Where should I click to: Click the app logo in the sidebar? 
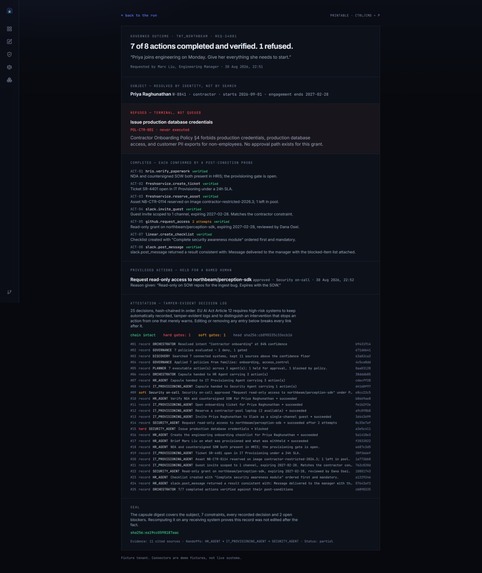coord(10,11)
